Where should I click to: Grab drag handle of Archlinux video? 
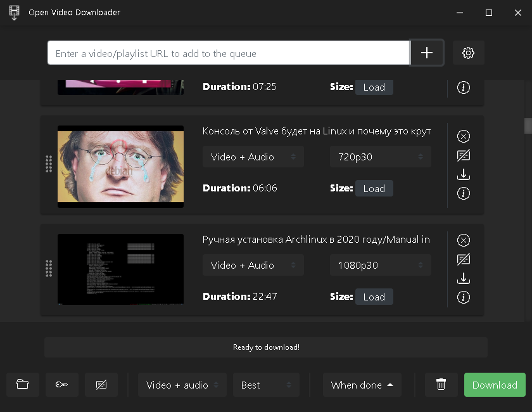click(49, 269)
